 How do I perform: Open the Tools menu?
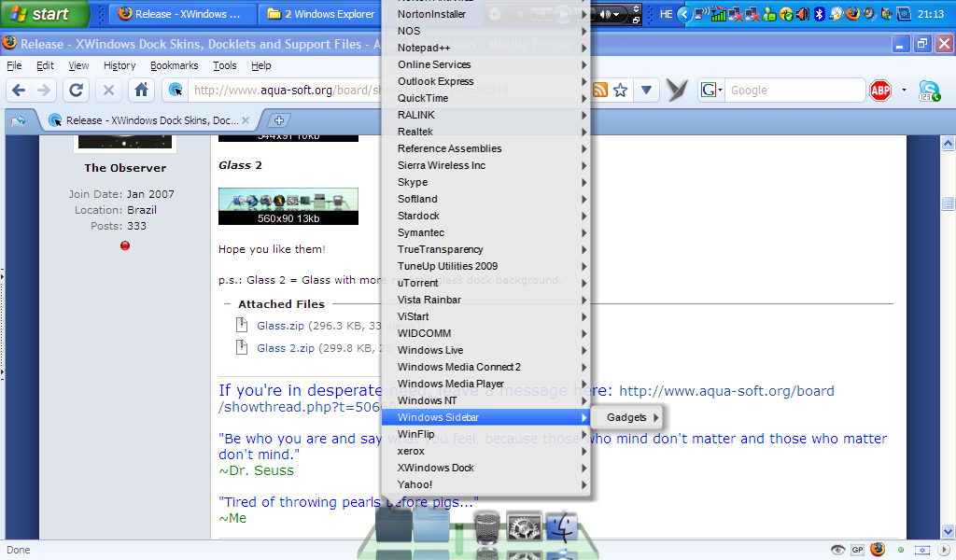tap(224, 65)
